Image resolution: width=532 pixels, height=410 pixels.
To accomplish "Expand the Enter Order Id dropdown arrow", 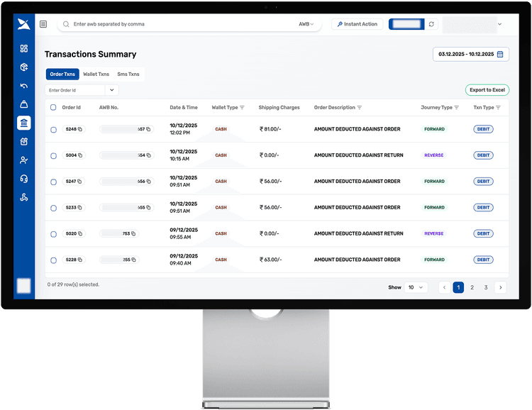I will (x=111, y=90).
